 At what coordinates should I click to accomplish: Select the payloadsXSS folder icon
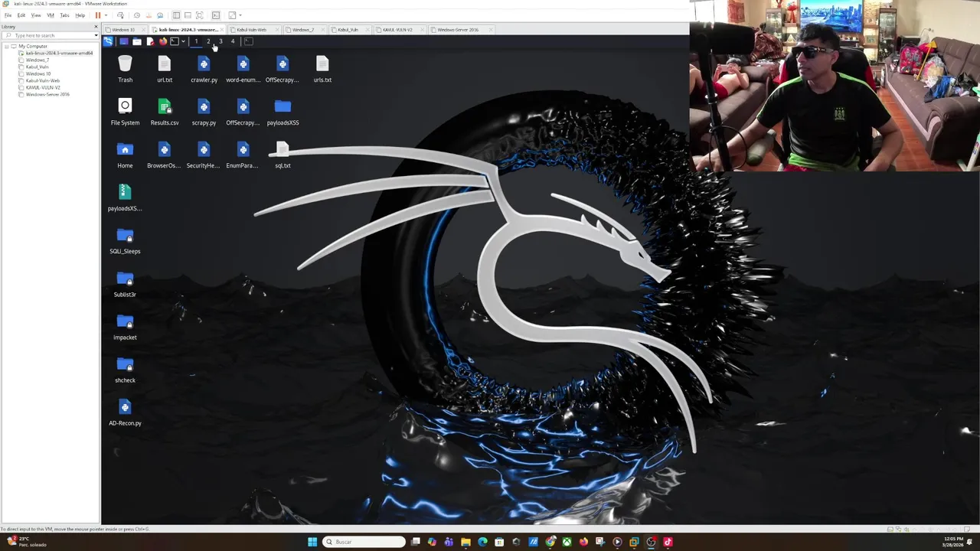(x=283, y=112)
